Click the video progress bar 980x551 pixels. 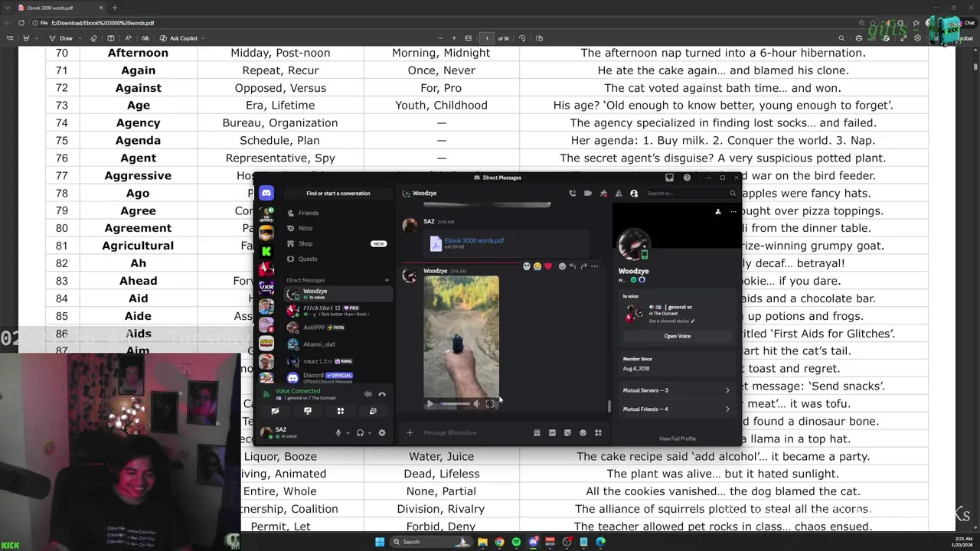(x=455, y=404)
